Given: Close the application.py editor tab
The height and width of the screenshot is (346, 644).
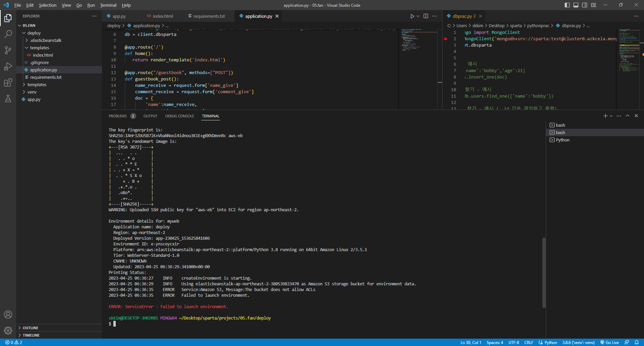Looking at the screenshot, I should [277, 16].
